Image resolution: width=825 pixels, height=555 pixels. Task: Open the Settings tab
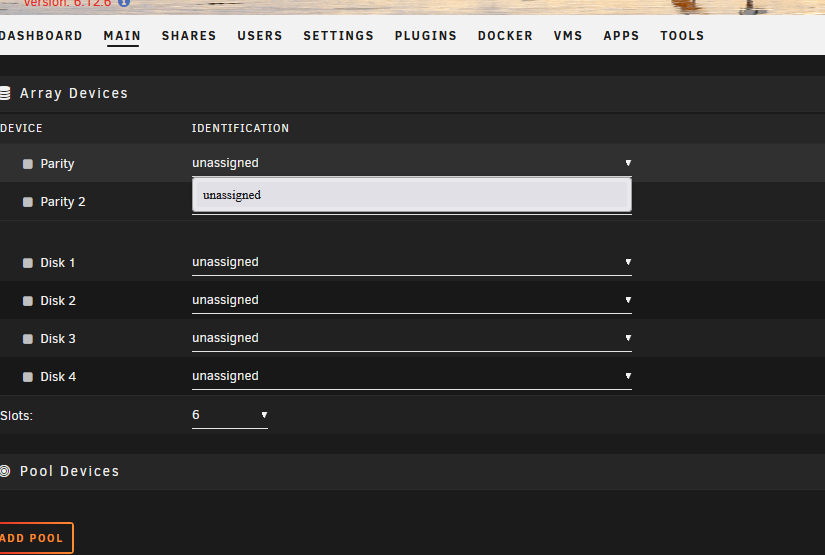point(338,35)
